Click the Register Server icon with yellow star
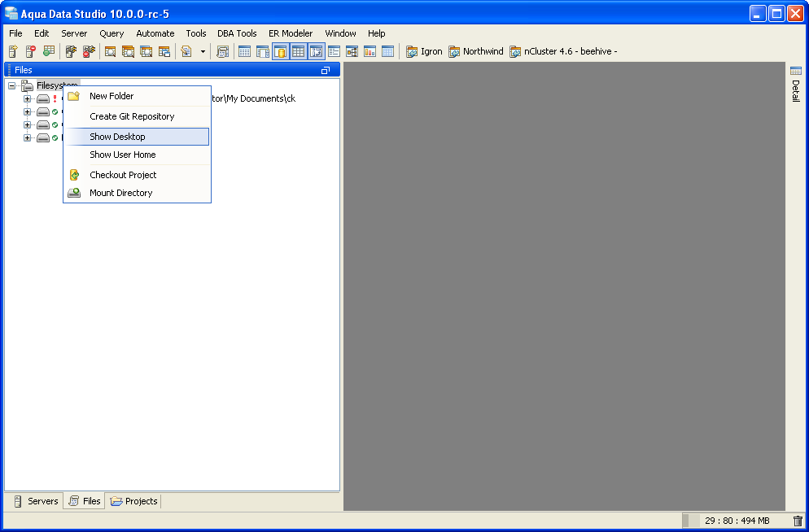809x532 pixels. (13, 51)
